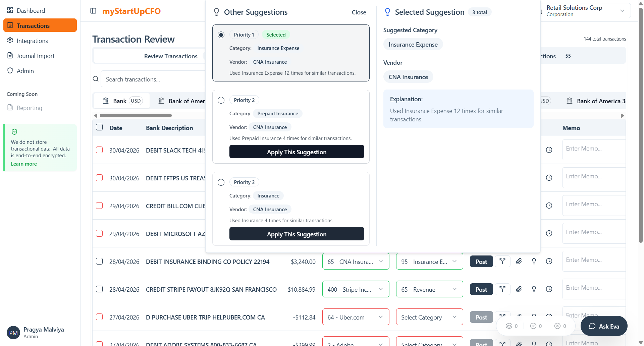Tick the select-all checkbox in the table header
This screenshot has height=346, width=644.
pos(99,127)
